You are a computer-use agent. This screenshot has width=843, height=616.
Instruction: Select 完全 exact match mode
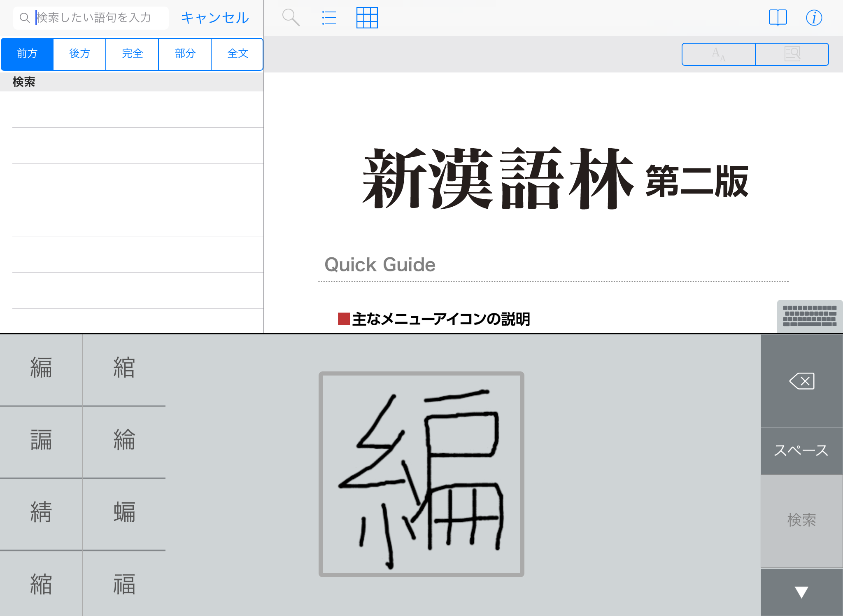click(132, 54)
